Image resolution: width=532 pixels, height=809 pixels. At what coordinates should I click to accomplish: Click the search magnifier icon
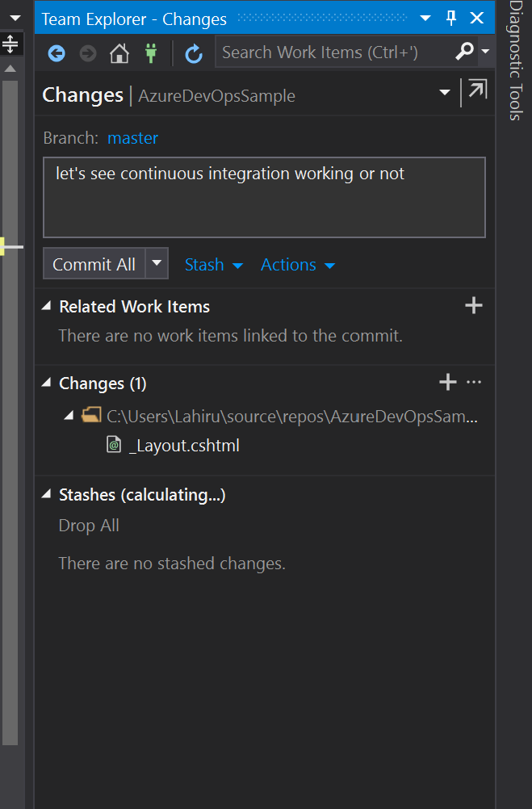point(464,52)
